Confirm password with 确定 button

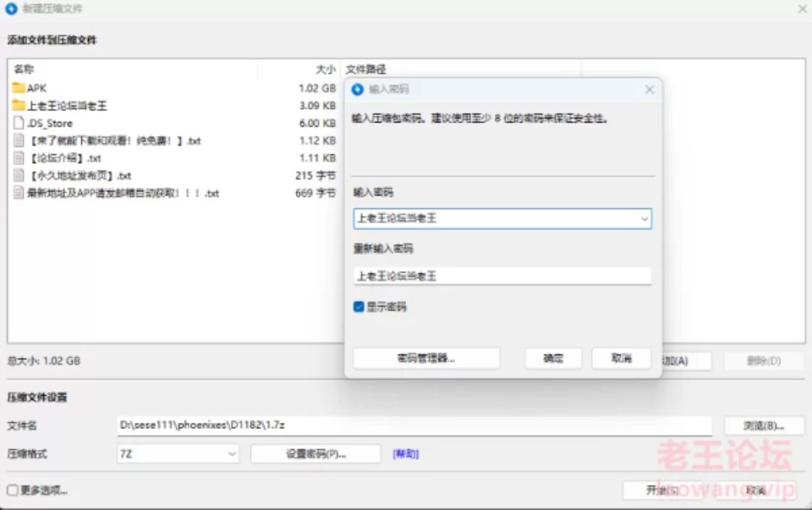(553, 358)
